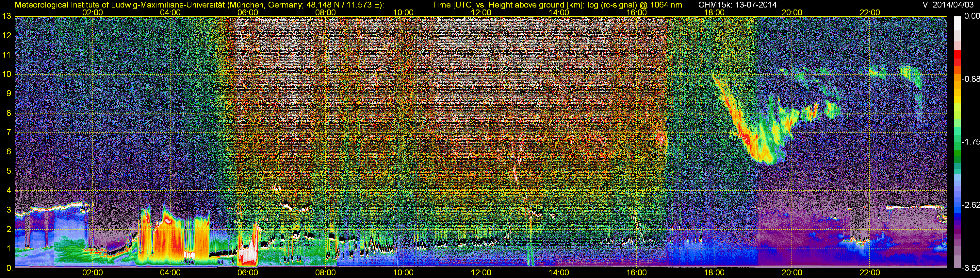Click the 22:00 label on the top time axis
This screenshot has width=980, height=278.
click(870, 12)
